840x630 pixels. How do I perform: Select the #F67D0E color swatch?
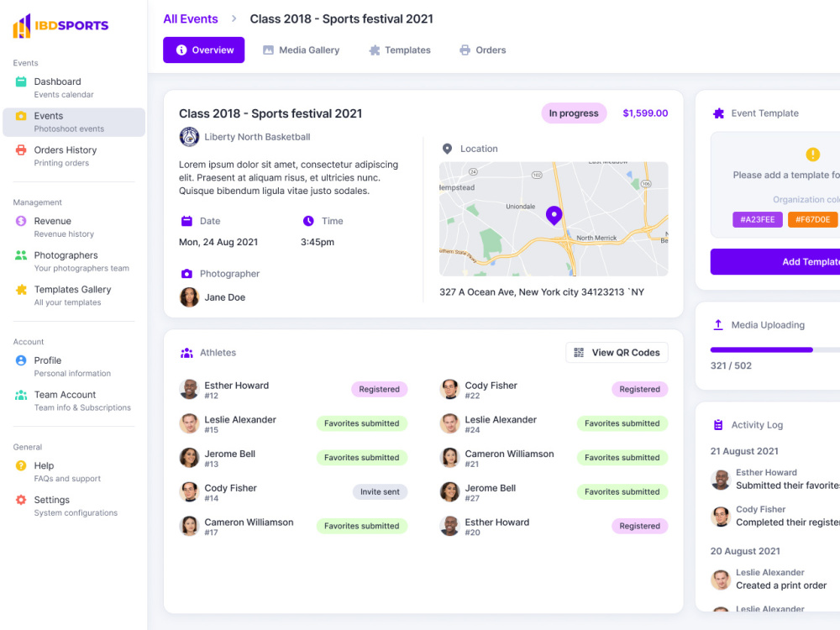[x=812, y=219]
